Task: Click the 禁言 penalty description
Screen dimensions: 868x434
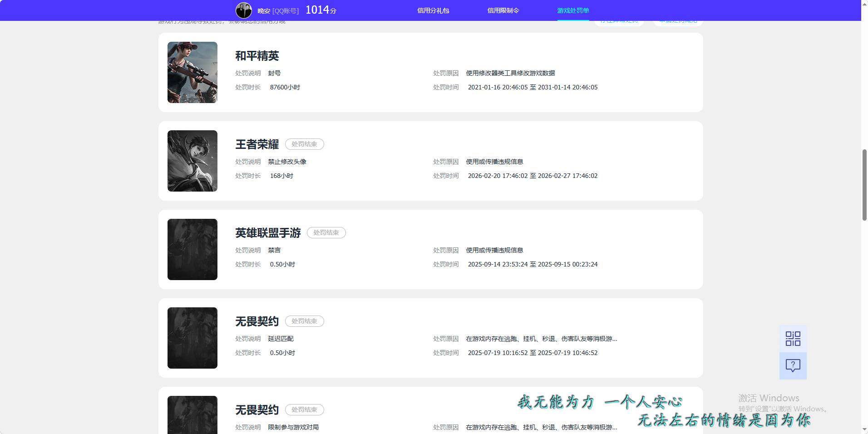Action: [x=274, y=250]
